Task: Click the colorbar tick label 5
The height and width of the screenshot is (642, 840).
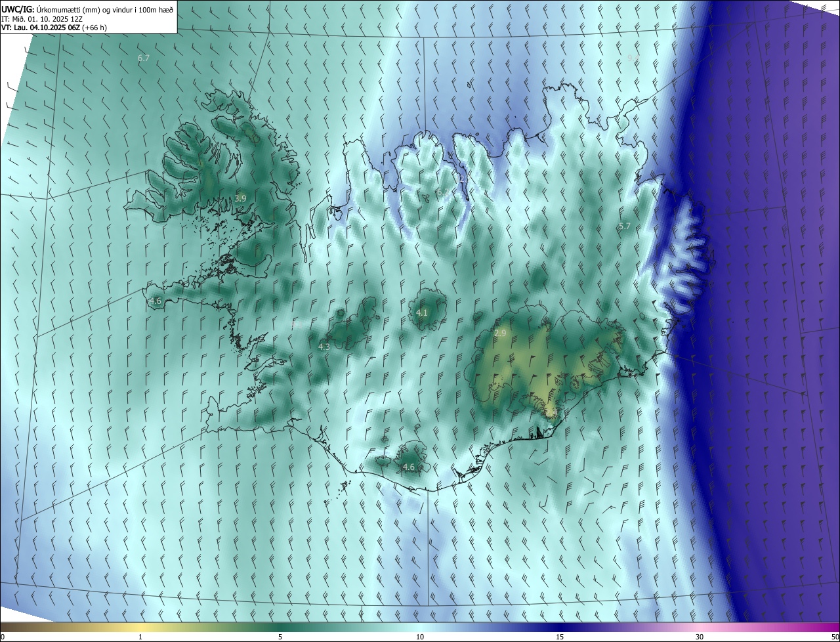Action: pos(280,637)
